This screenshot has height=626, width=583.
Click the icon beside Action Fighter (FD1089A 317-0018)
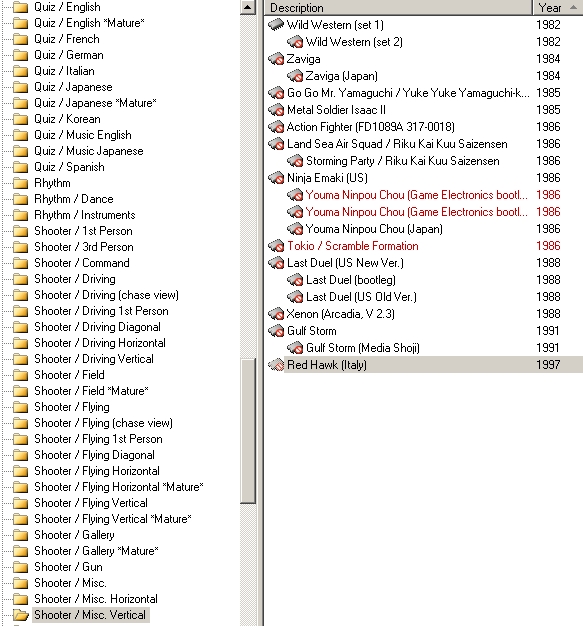(x=276, y=127)
